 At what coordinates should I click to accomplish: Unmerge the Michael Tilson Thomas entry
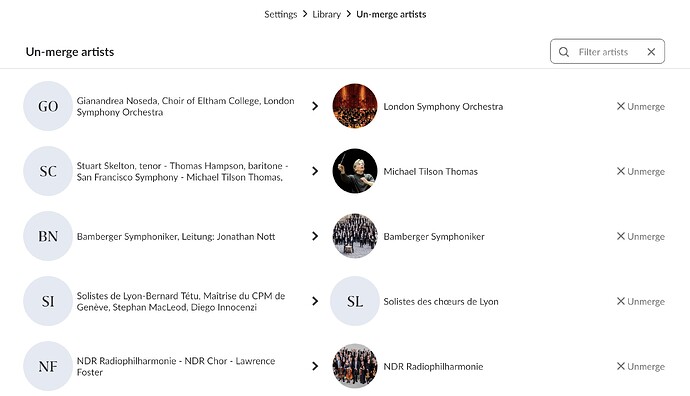(640, 171)
